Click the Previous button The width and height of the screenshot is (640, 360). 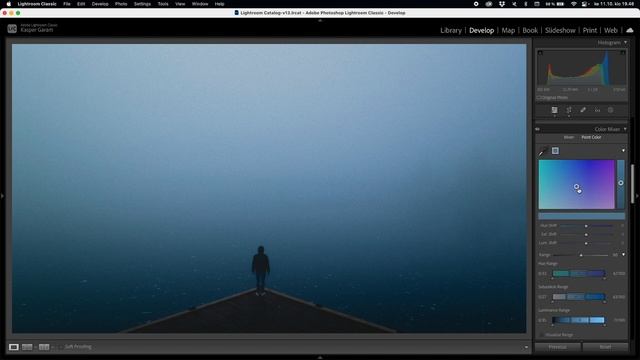point(558,347)
